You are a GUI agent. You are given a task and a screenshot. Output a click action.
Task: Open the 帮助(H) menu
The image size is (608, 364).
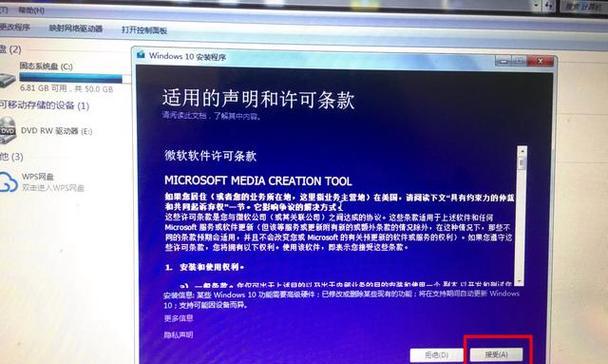click(31, 10)
